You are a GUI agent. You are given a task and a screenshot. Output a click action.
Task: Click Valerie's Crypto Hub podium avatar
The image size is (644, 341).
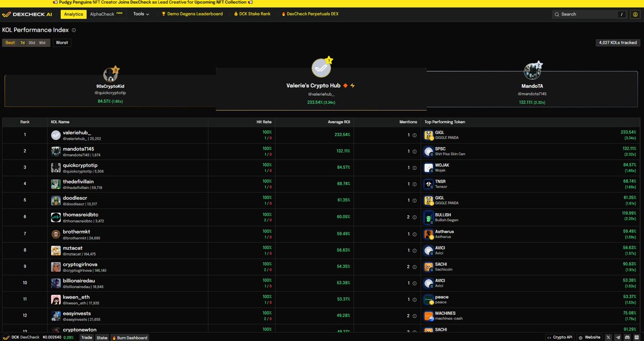(x=321, y=68)
